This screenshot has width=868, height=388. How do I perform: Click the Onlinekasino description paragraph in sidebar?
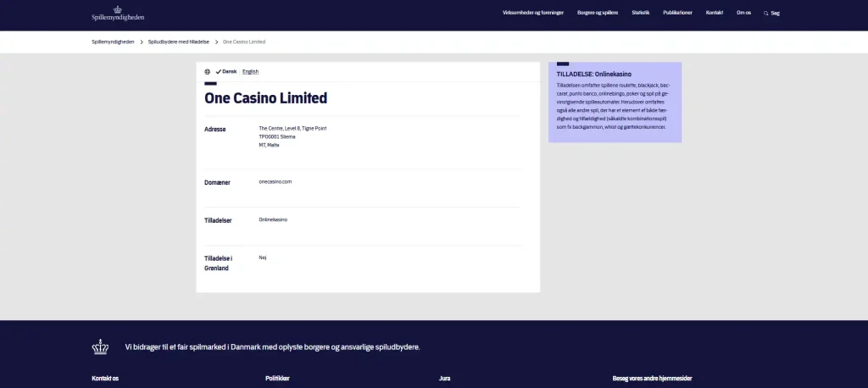coord(614,106)
